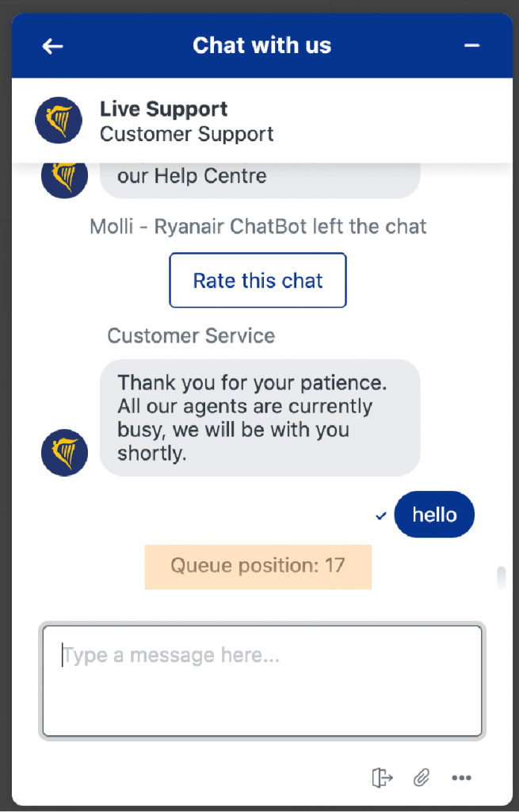The height and width of the screenshot is (812, 519).
Task: Click the chatbot avatar next to Help Centre message
Action: 63,176
